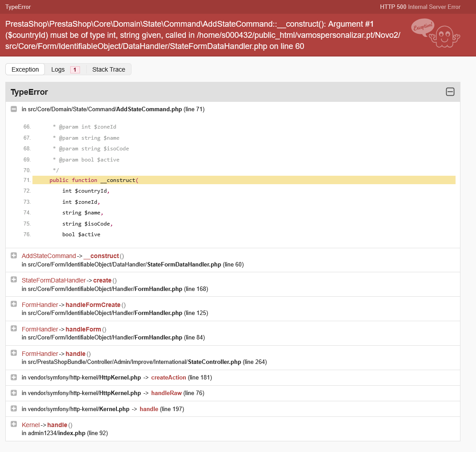Click the path ending AddStateCommand.php (line 71)
This screenshot has height=452, width=476.
(x=113, y=109)
